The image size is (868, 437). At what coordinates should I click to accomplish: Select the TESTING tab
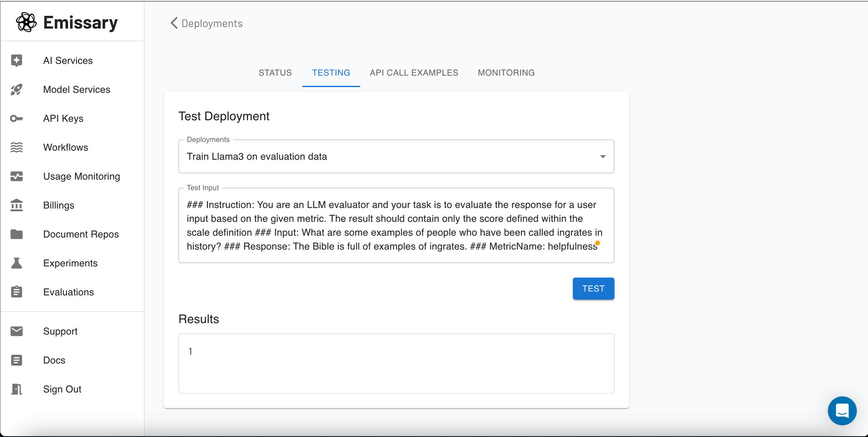[x=331, y=73]
